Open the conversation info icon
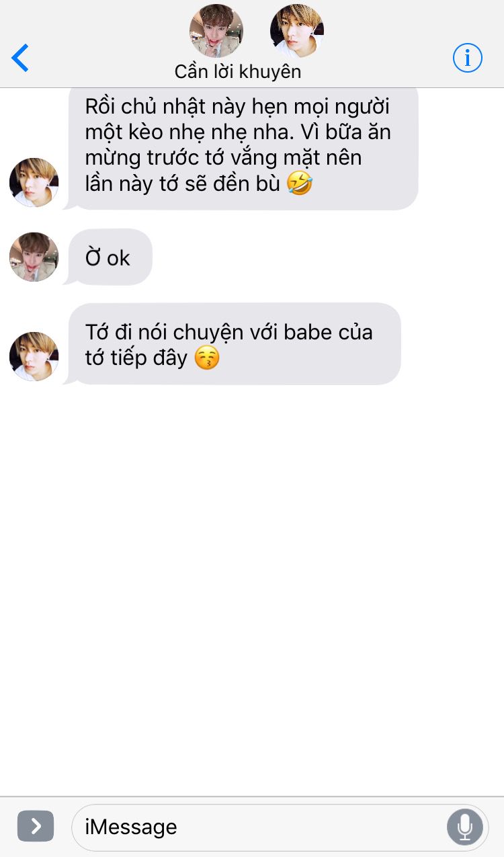Image resolution: width=504 pixels, height=857 pixels. [467, 58]
